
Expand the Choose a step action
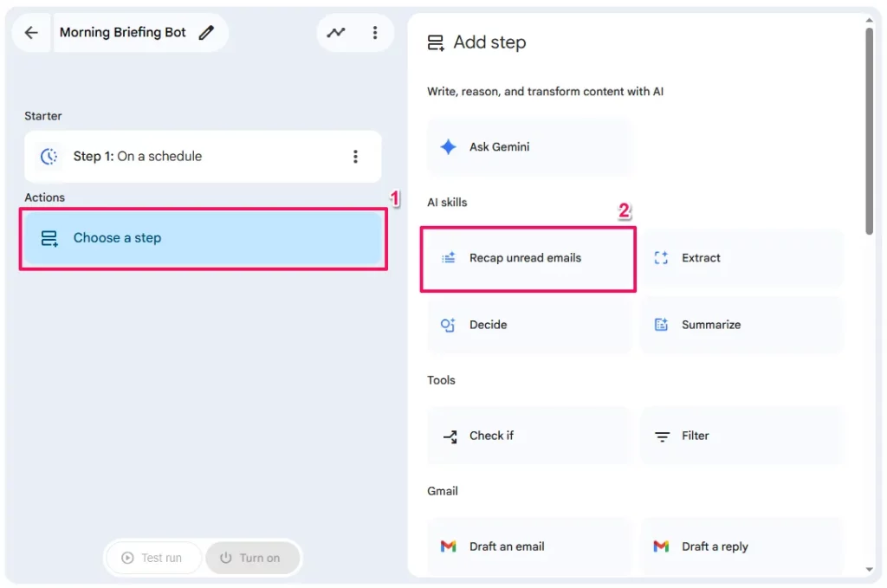click(203, 237)
